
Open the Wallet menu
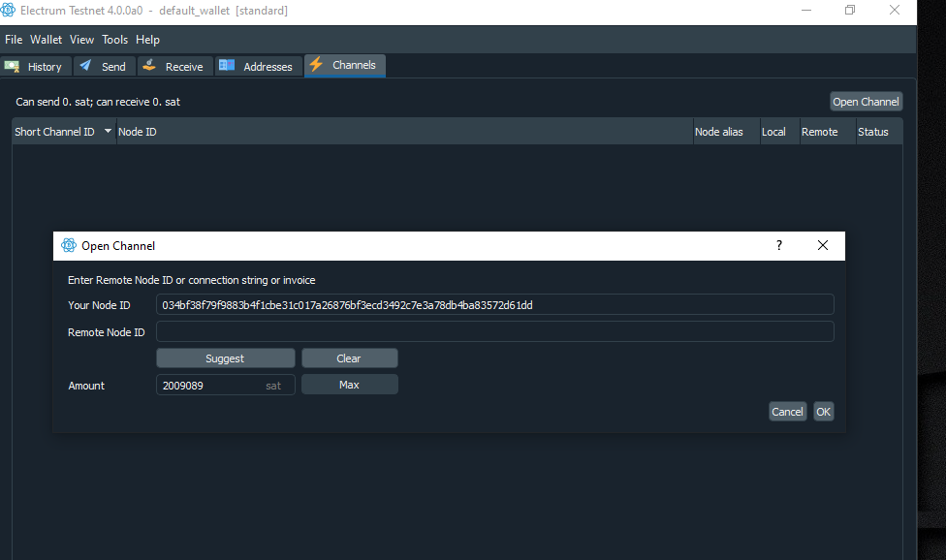click(46, 40)
